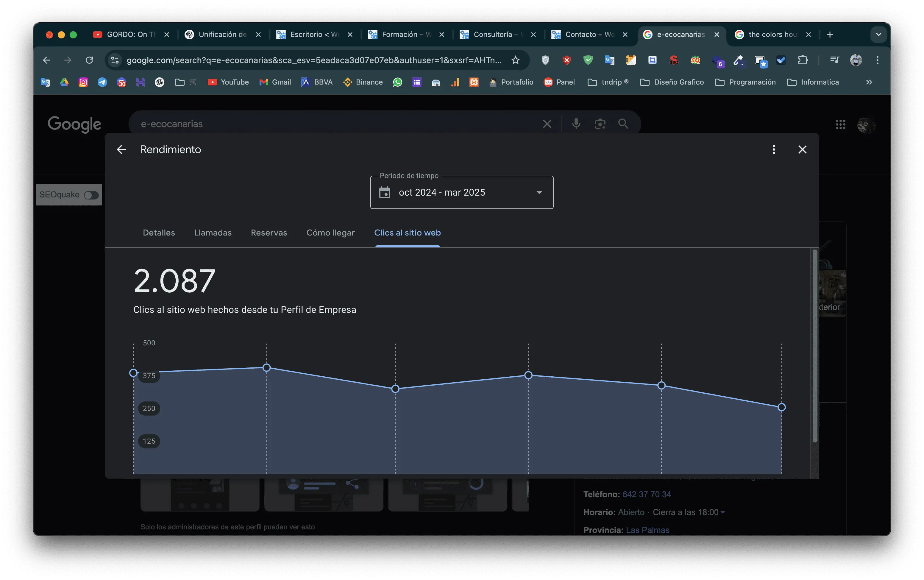This screenshot has width=924, height=580.
Task: Open the Rendimiento panel three-dot options
Action: [x=774, y=149]
